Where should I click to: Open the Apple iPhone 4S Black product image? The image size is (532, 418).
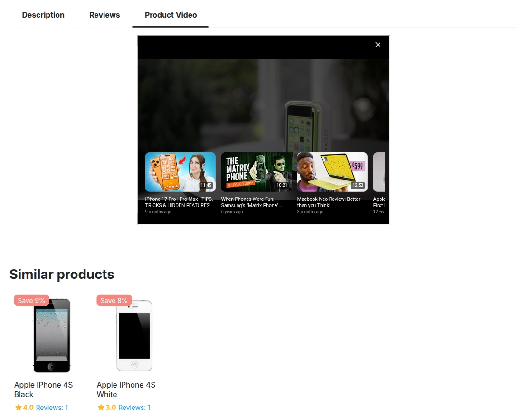[x=52, y=335]
